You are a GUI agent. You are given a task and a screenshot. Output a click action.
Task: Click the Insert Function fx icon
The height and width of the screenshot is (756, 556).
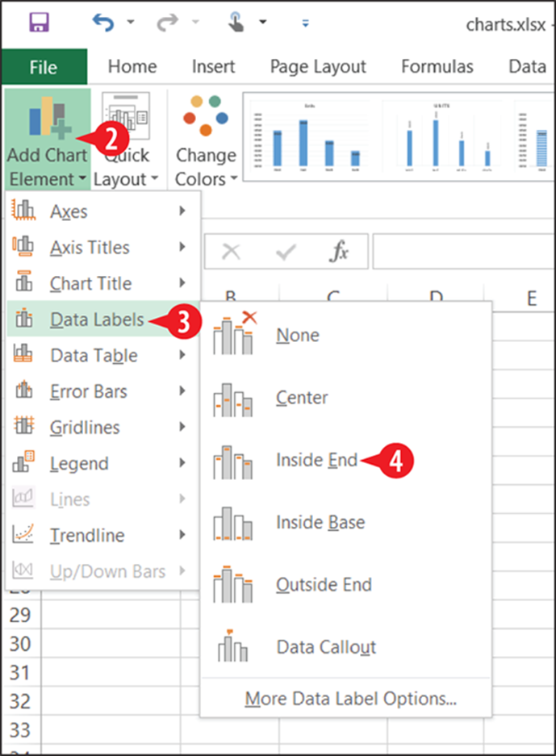tap(339, 251)
